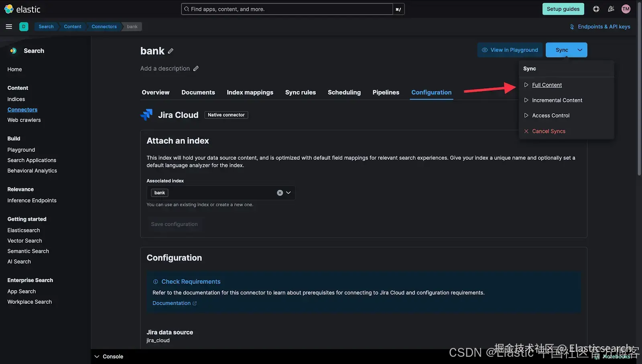Open Inference Endpoints in sidebar
The height and width of the screenshot is (364, 642).
pos(32,201)
